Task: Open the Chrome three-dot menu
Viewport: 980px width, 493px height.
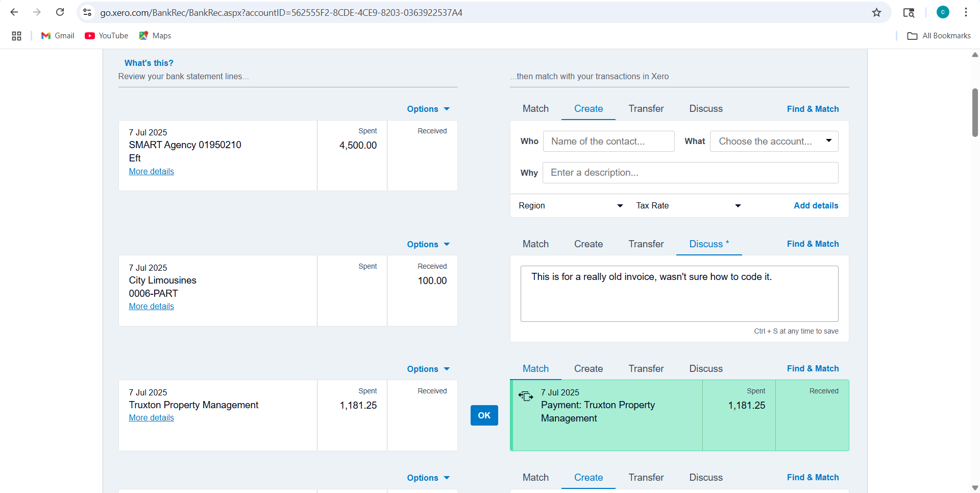Action: coord(966,12)
